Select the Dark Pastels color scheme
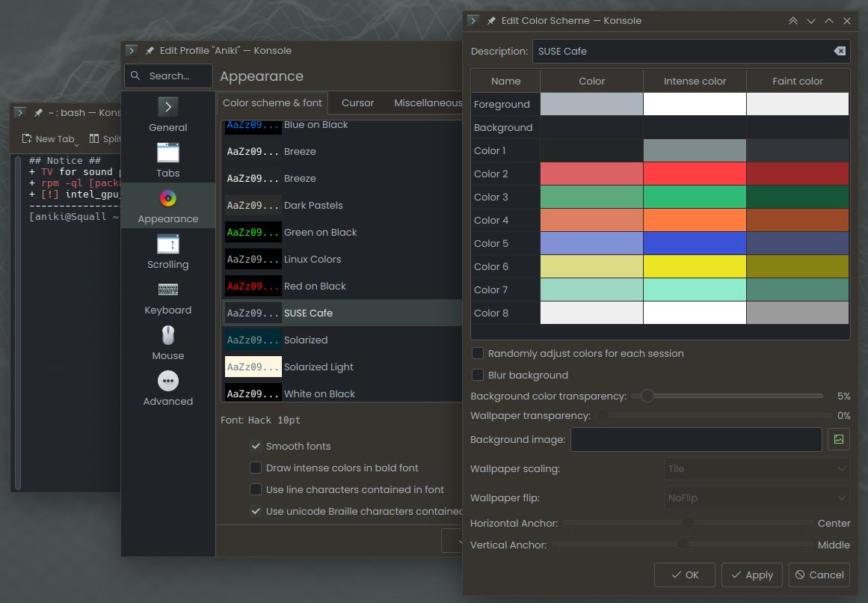 pyautogui.click(x=342, y=206)
